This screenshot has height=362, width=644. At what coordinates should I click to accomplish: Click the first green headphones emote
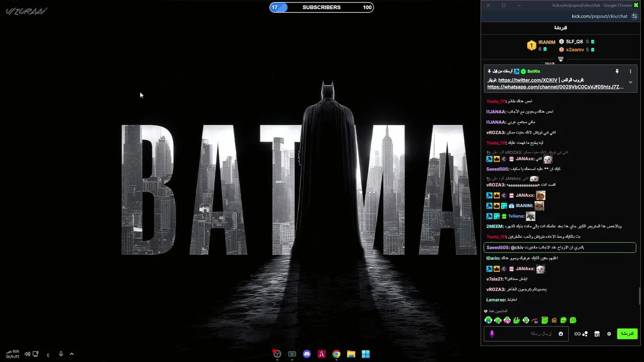(x=488, y=320)
